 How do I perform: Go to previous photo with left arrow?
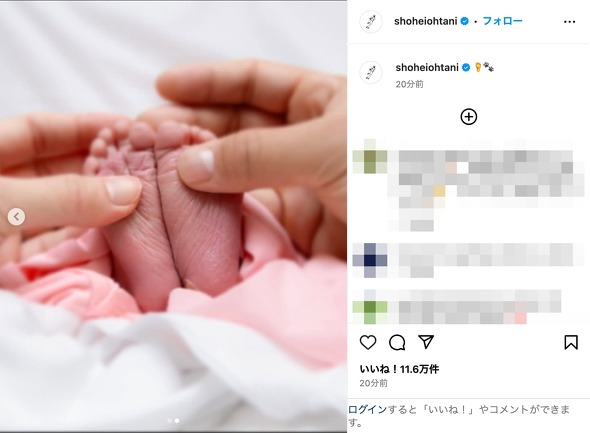tap(16, 217)
